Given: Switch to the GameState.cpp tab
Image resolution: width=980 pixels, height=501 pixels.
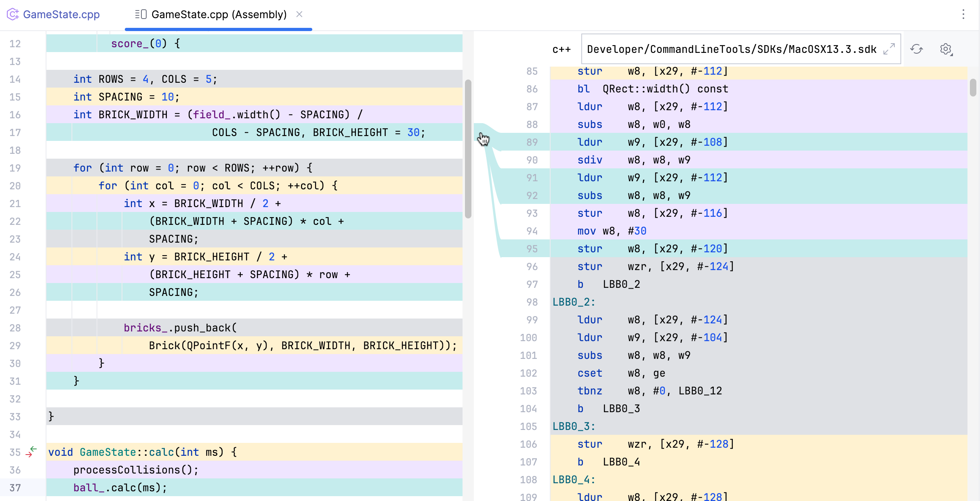Looking at the screenshot, I should [61, 14].
